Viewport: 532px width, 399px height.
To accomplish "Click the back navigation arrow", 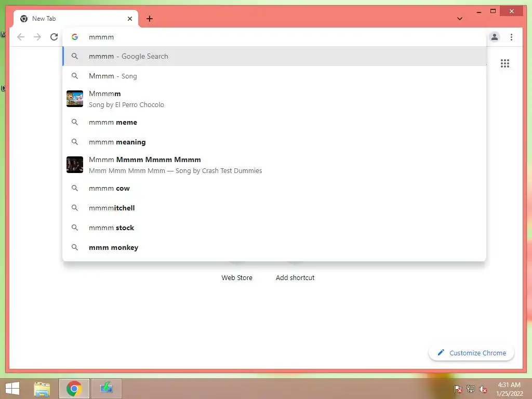I will 21,37.
